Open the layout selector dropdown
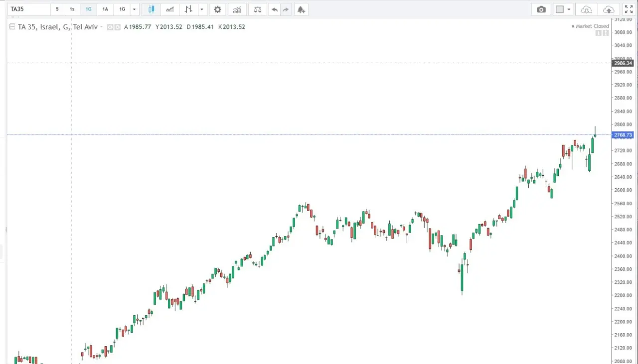Image resolution: width=638 pixels, height=364 pixels. [x=563, y=9]
